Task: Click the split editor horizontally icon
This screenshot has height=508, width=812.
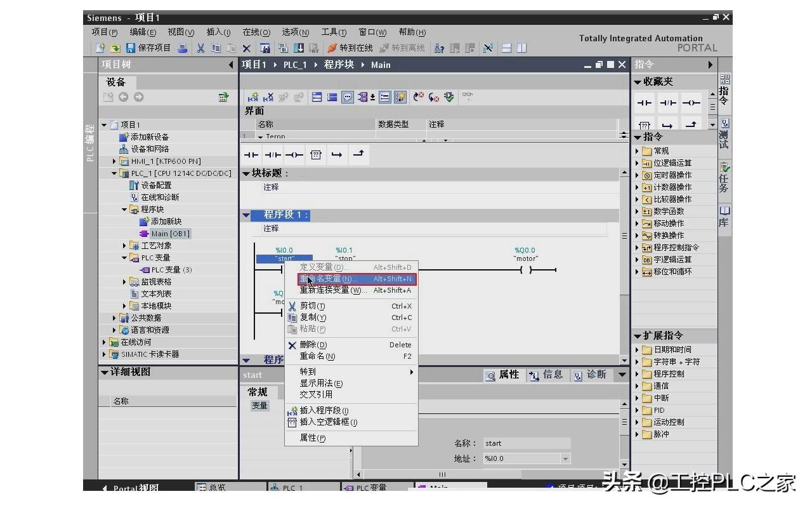Action: pyautogui.click(x=506, y=48)
